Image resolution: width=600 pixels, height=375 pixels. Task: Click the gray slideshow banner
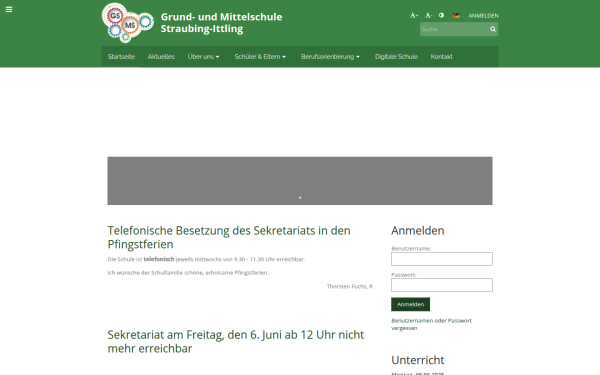(x=300, y=181)
